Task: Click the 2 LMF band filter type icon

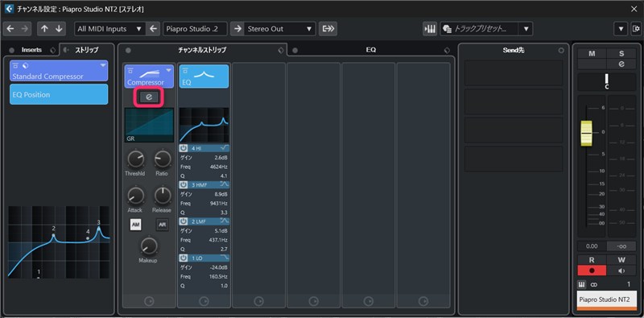Action: pos(225,221)
